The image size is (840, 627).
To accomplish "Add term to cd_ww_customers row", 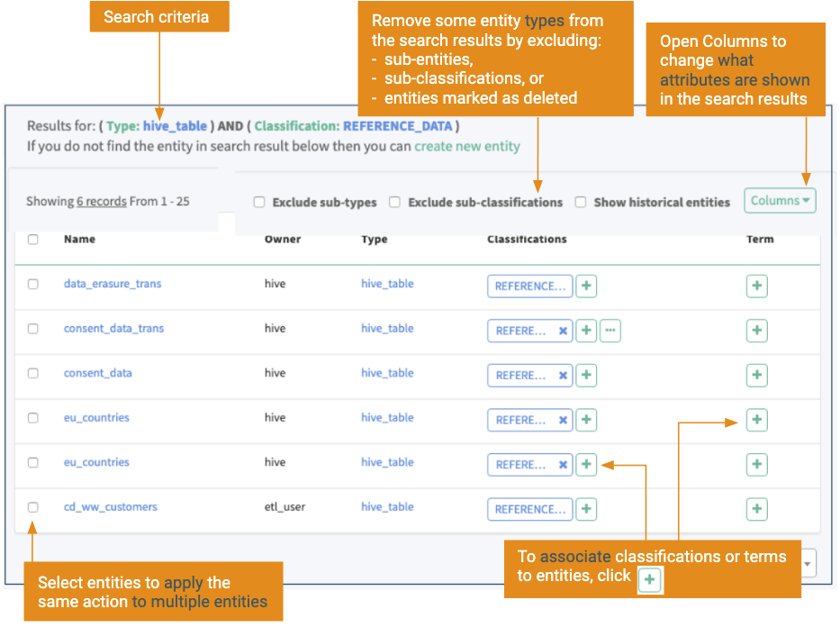I will pos(756,510).
